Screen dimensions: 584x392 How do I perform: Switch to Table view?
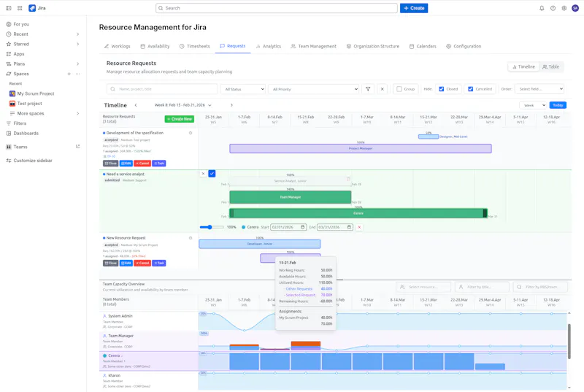click(x=551, y=66)
